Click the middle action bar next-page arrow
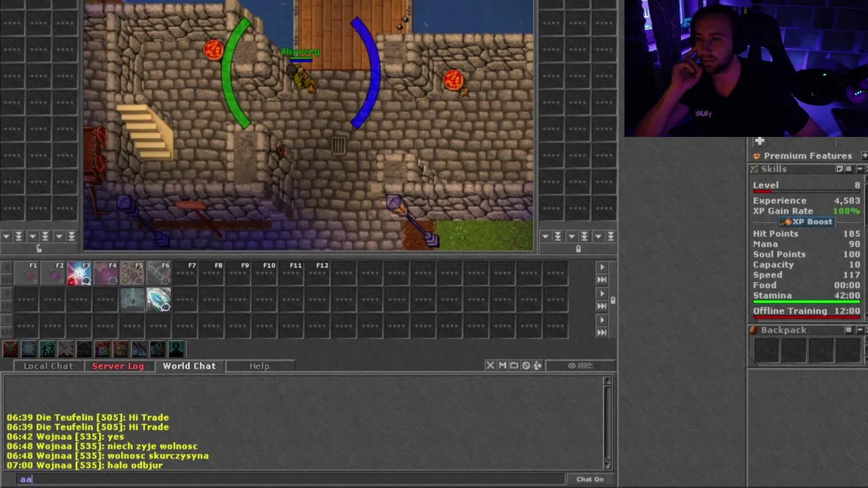This screenshot has width=868, height=488. (601, 293)
